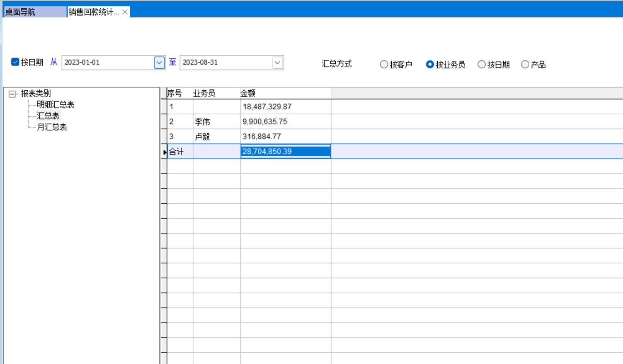Screen dimensions: 623x364
Task: Click inside the start date field 2023-01-01
Action: pyautogui.click(x=107, y=63)
